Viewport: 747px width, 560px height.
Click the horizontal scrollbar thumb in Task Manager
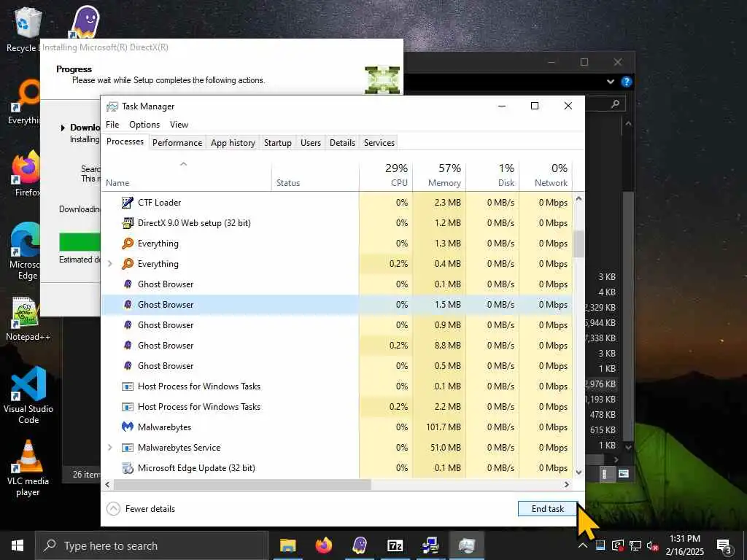click(242, 485)
